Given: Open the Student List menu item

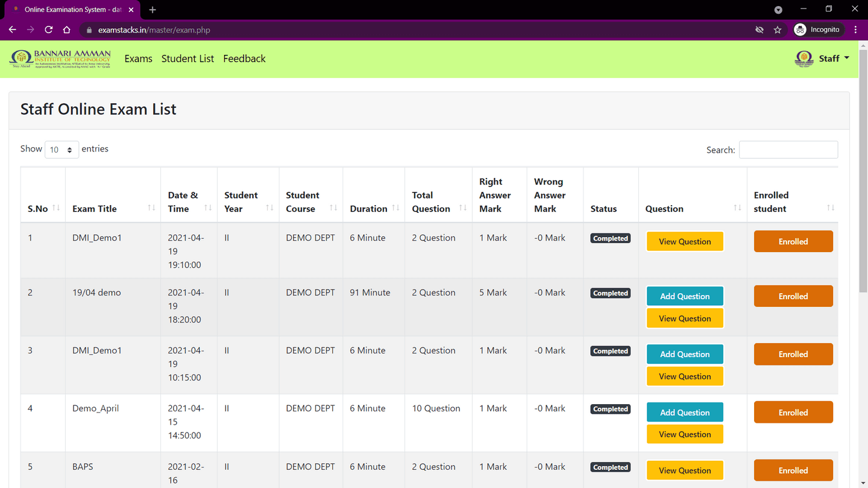Looking at the screenshot, I should [x=187, y=59].
